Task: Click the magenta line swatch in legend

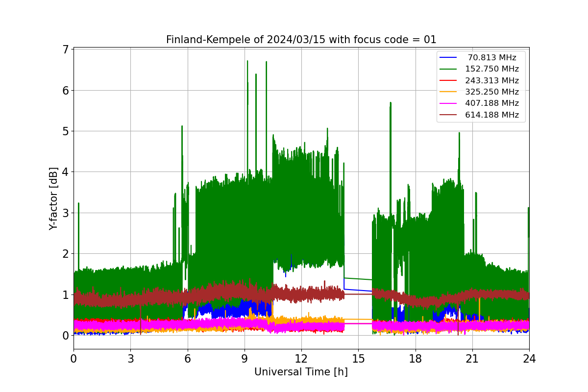Action: (x=448, y=103)
